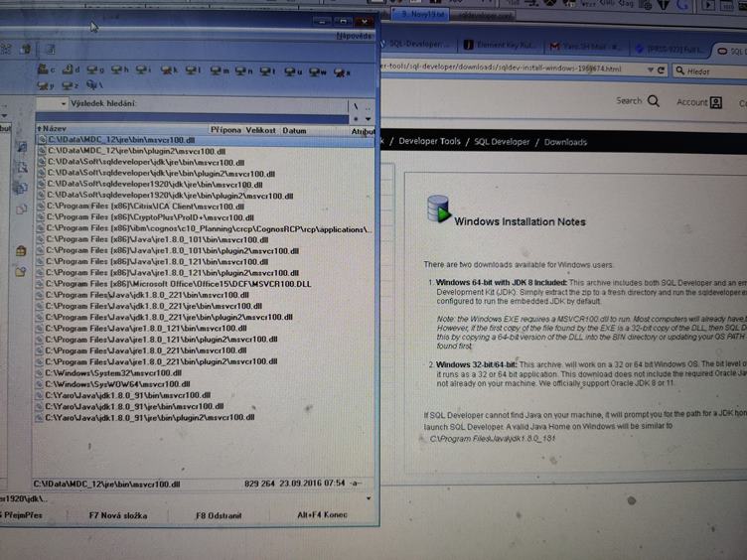Switch to network drive z

(x=70, y=85)
